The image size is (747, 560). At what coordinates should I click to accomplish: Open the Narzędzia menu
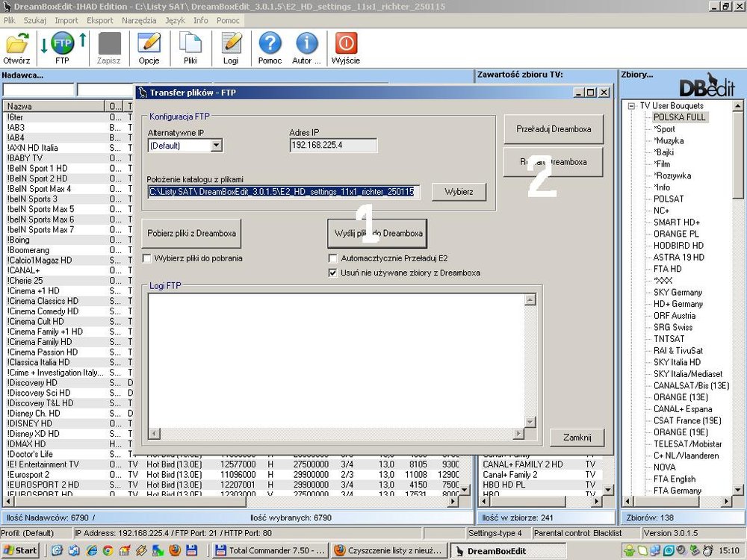139,20
